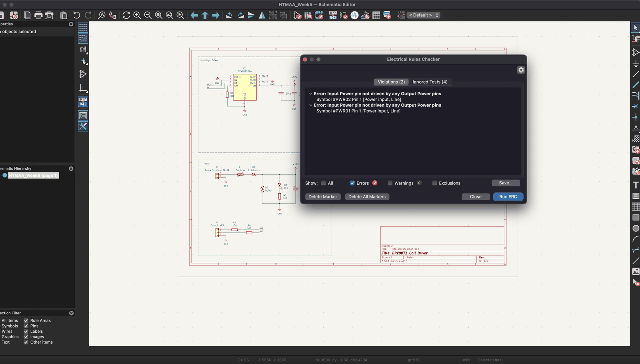Click the schematic title block text
The height and width of the screenshot is (364, 640).
(x=404, y=253)
